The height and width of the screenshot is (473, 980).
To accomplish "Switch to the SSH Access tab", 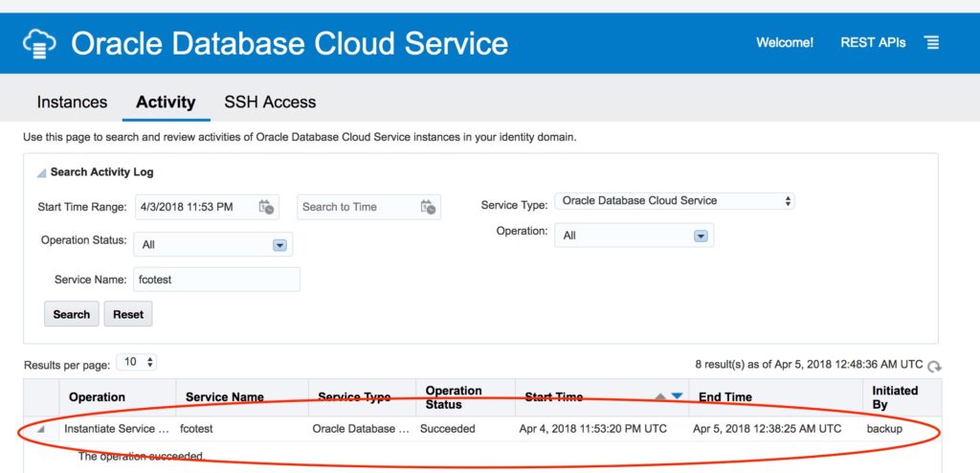I will click(x=270, y=101).
